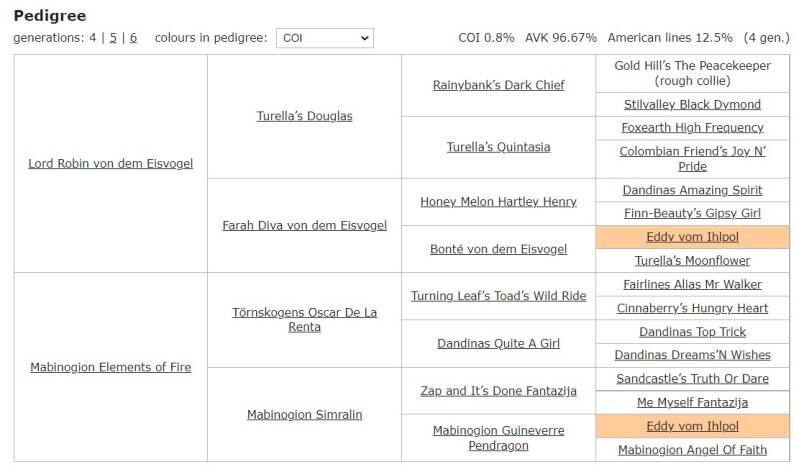Open Honey Melon Hartley Henry
This screenshot has height=467, width=799.
[x=498, y=201]
